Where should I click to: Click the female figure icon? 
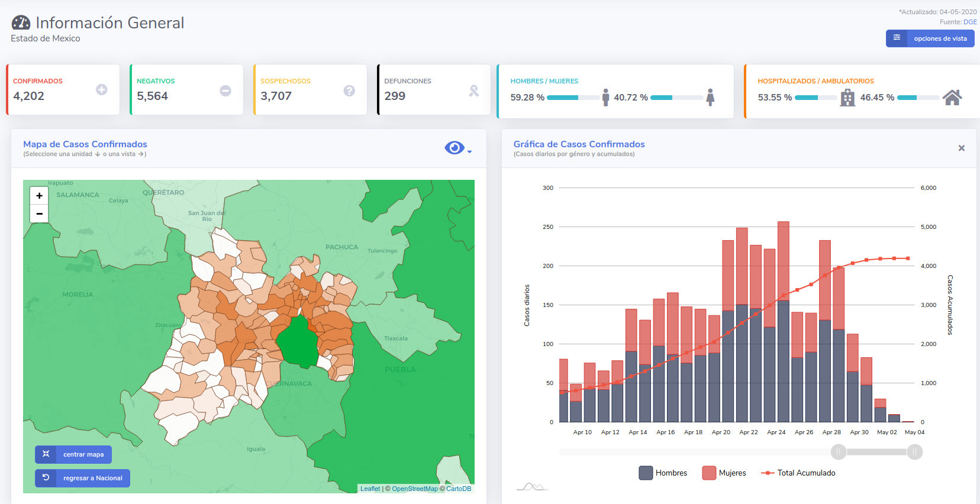[x=710, y=97]
